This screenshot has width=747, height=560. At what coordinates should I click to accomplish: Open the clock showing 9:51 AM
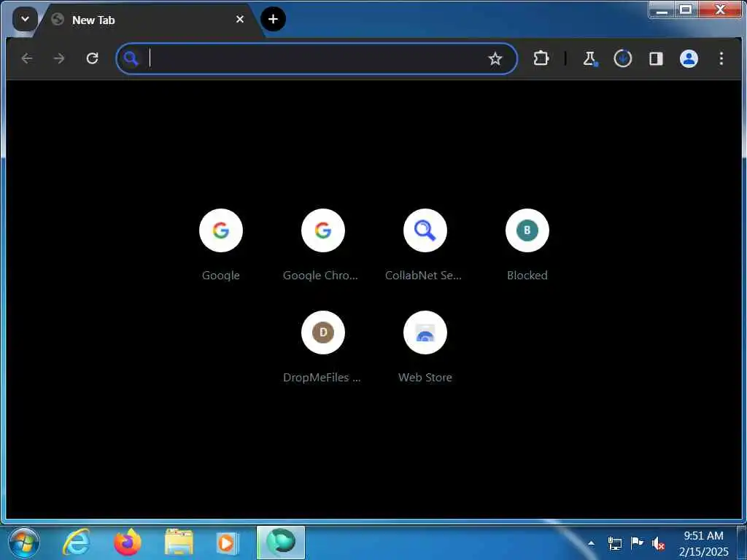pos(704,543)
